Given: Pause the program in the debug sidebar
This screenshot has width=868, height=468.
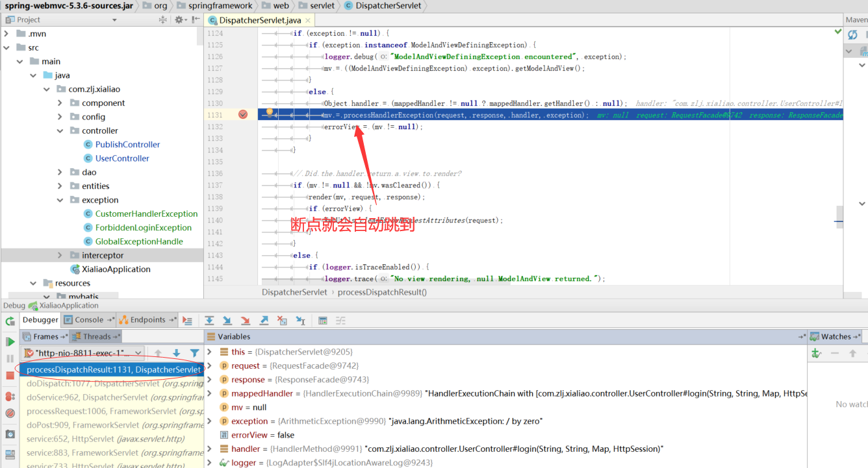Looking at the screenshot, I should 10,358.
